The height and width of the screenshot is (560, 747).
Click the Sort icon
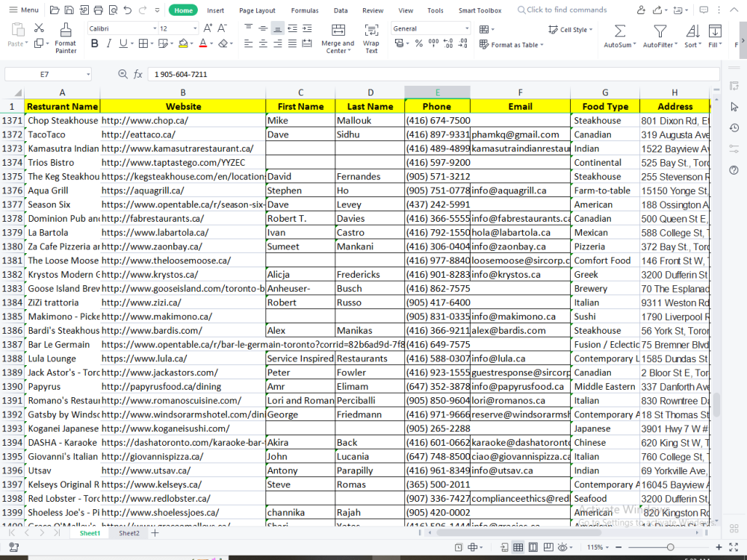692,31
